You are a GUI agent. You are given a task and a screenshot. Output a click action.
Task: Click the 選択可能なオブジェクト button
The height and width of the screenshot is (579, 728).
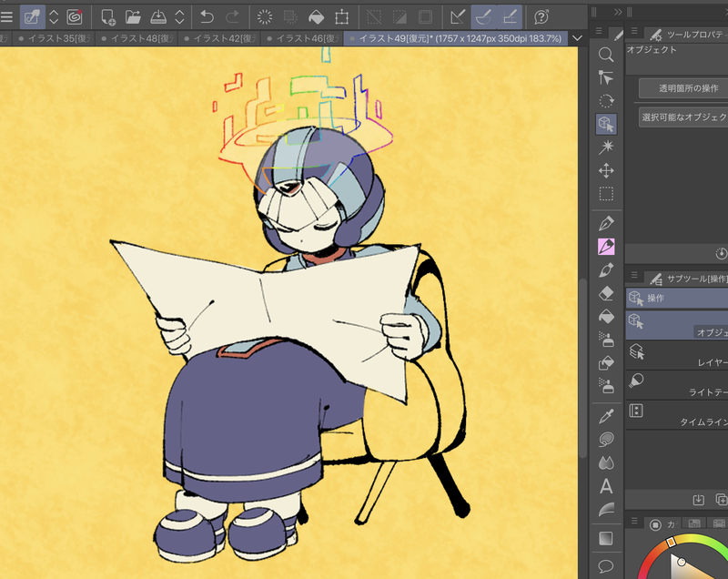[x=683, y=117]
